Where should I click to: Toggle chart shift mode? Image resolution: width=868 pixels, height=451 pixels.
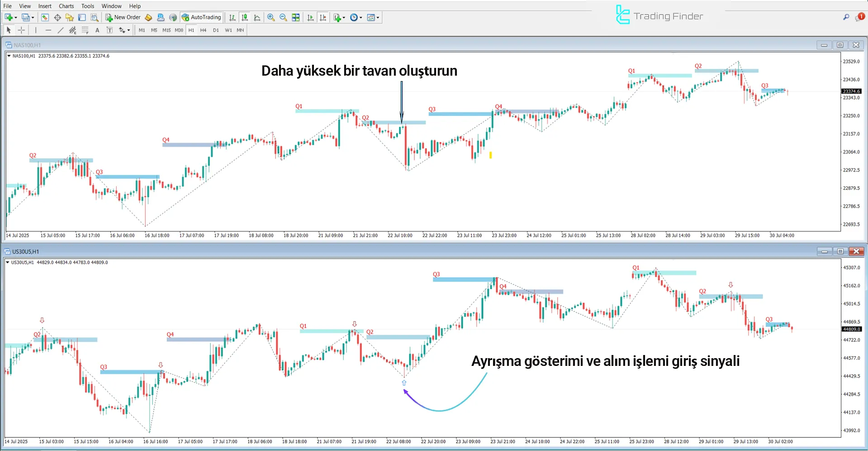coord(322,17)
